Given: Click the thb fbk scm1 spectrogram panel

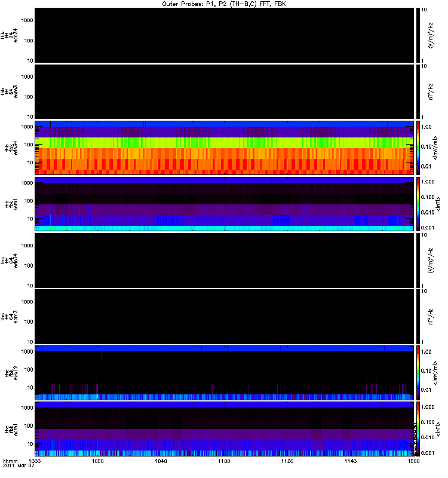Looking at the screenshot, I should pos(224,204).
